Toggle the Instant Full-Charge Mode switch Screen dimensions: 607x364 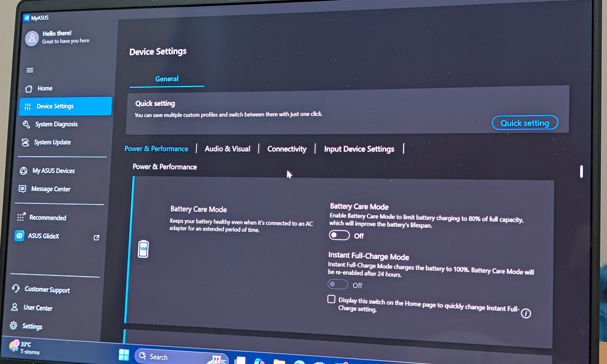point(337,285)
